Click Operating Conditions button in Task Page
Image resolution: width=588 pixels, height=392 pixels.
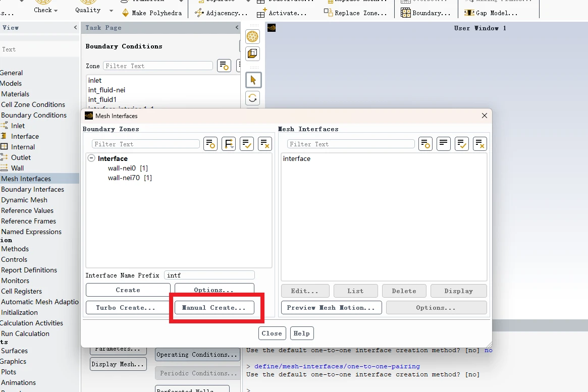click(198, 355)
